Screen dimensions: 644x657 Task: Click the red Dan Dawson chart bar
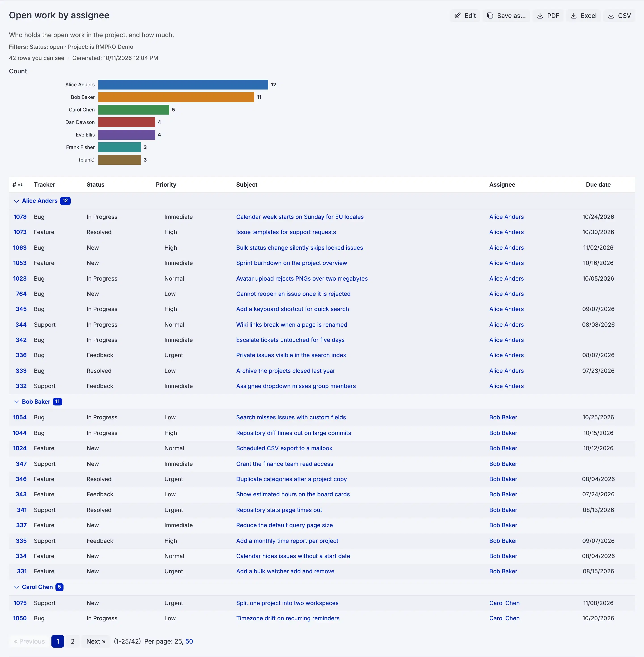pyautogui.click(x=127, y=122)
